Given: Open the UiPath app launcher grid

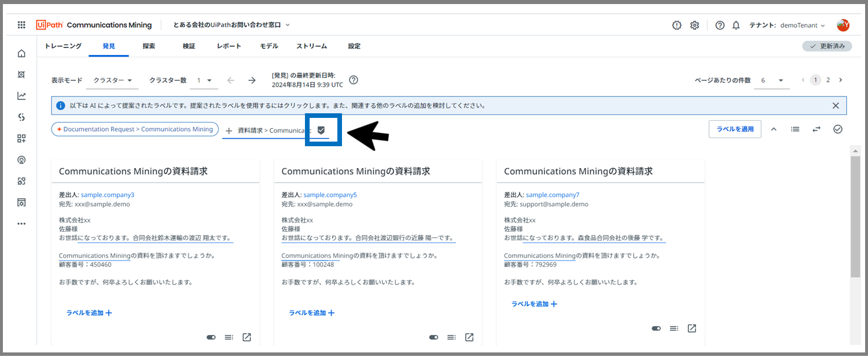Looking at the screenshot, I should pyautogui.click(x=21, y=25).
